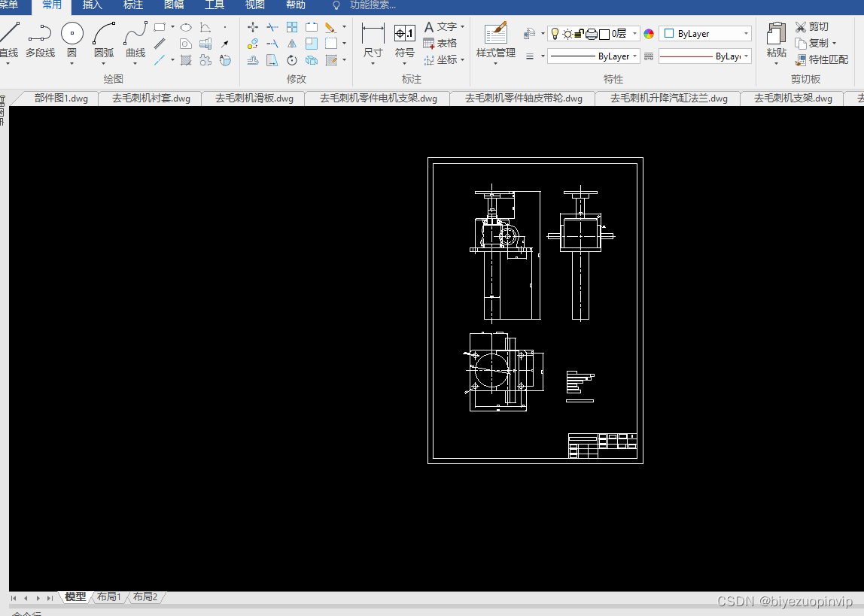Open the black ByLayer linetype dropdown

594,56
